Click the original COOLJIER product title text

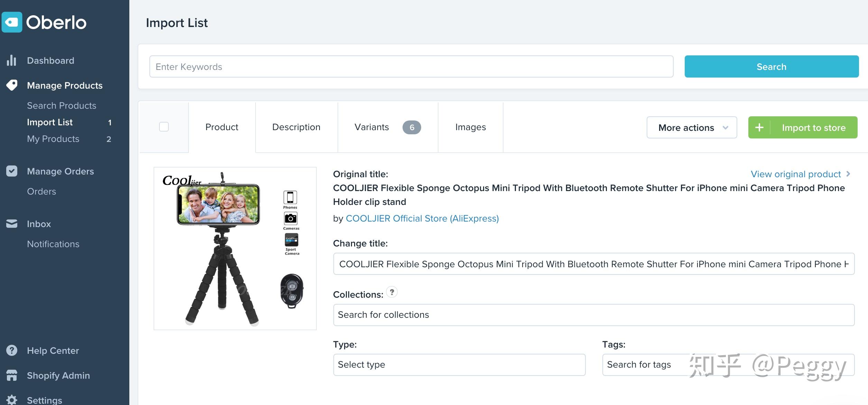(x=589, y=195)
